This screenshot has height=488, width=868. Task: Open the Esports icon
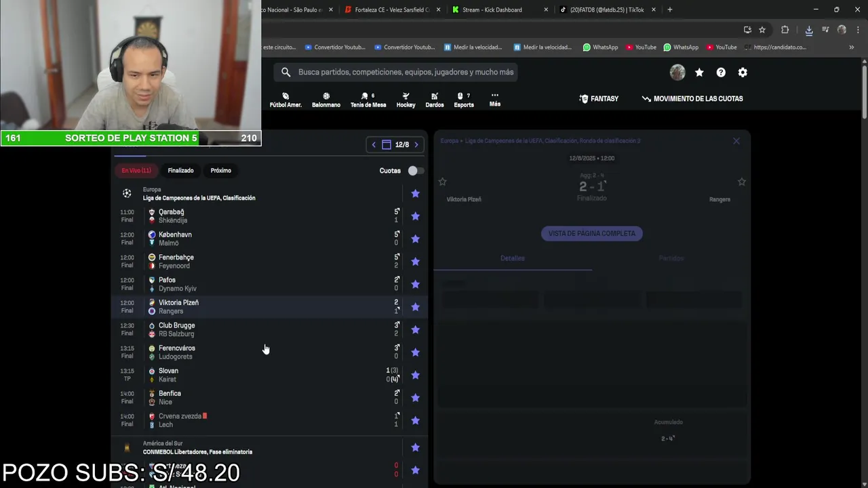click(x=464, y=100)
